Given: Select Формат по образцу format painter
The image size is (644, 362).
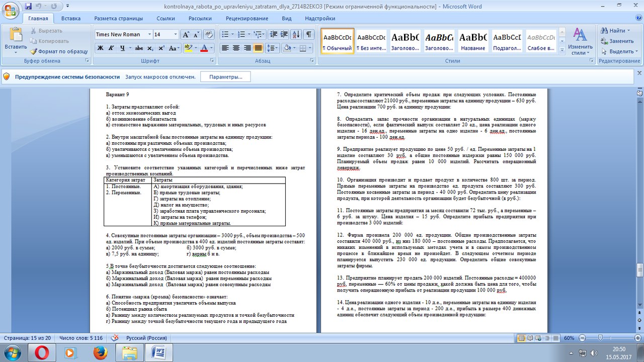Looking at the screenshot, I should point(59,51).
